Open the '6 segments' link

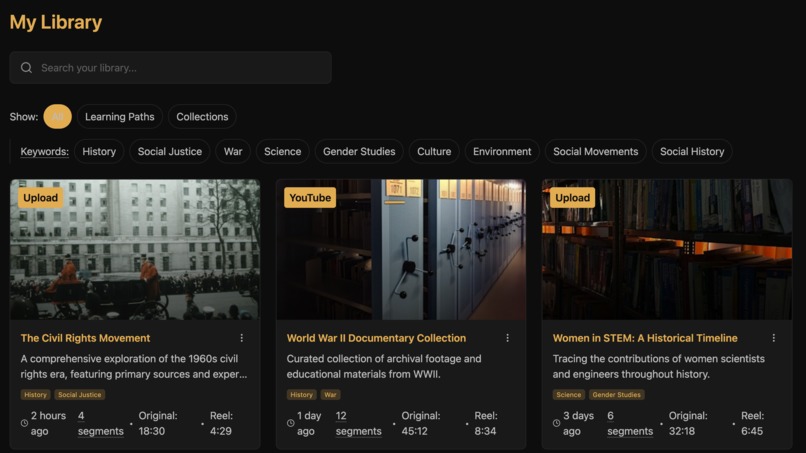[630, 423]
